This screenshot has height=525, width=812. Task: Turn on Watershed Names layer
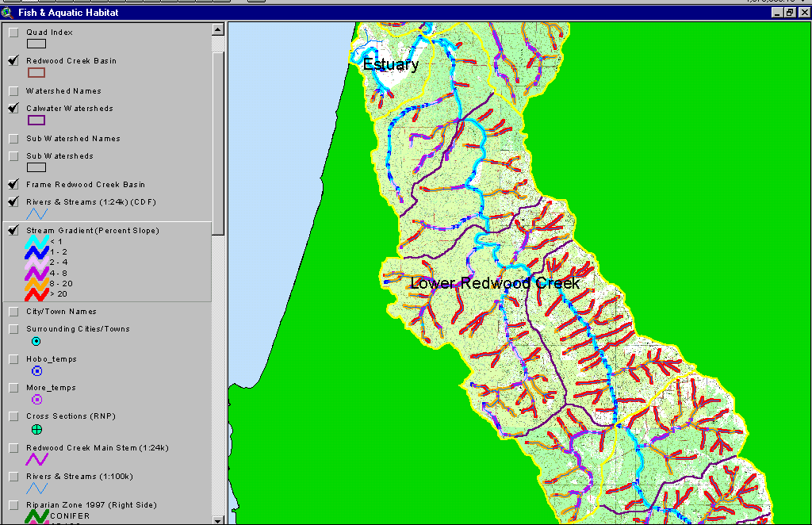click(14, 91)
